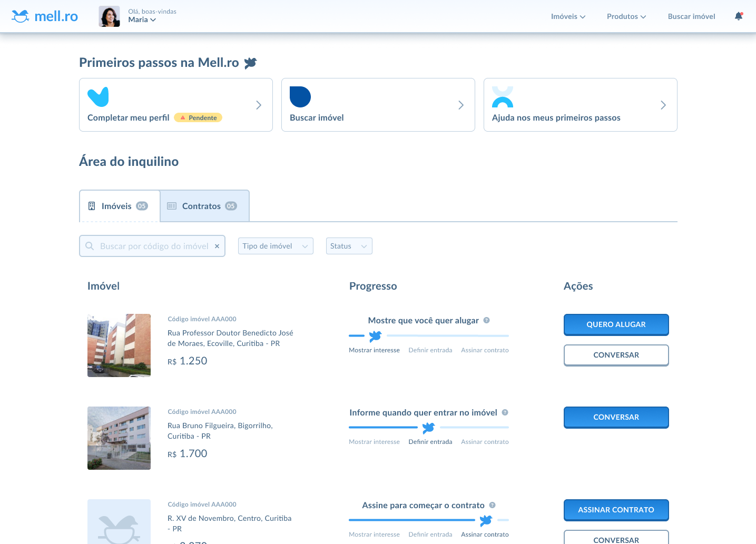Click the Buscar imóvel header link
The image size is (756, 544).
pyautogui.click(x=691, y=16)
